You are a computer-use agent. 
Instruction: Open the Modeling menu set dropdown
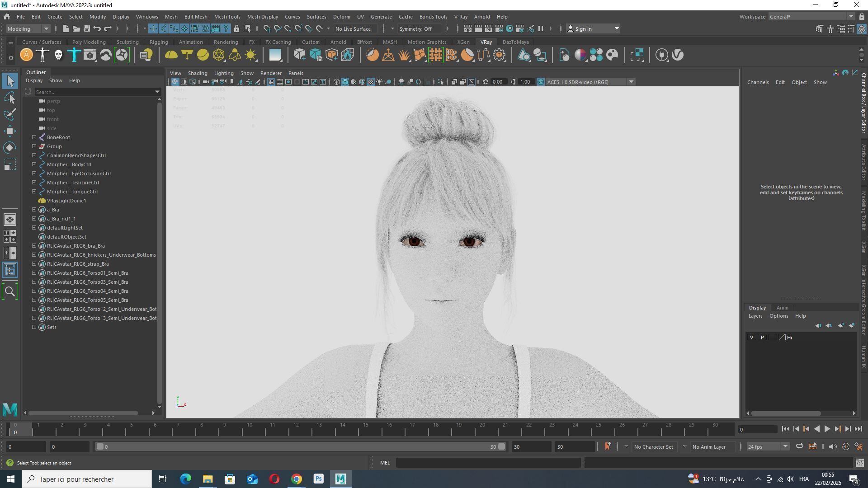click(28, 28)
